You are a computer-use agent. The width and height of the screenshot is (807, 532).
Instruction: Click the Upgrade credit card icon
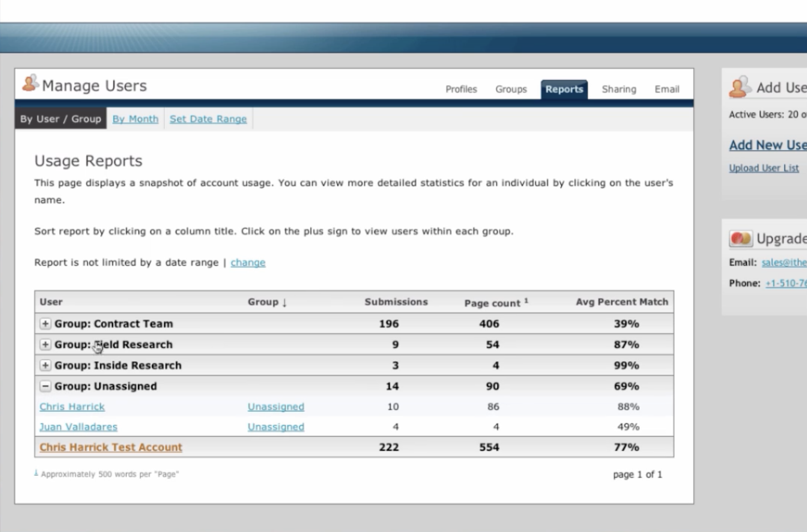741,238
